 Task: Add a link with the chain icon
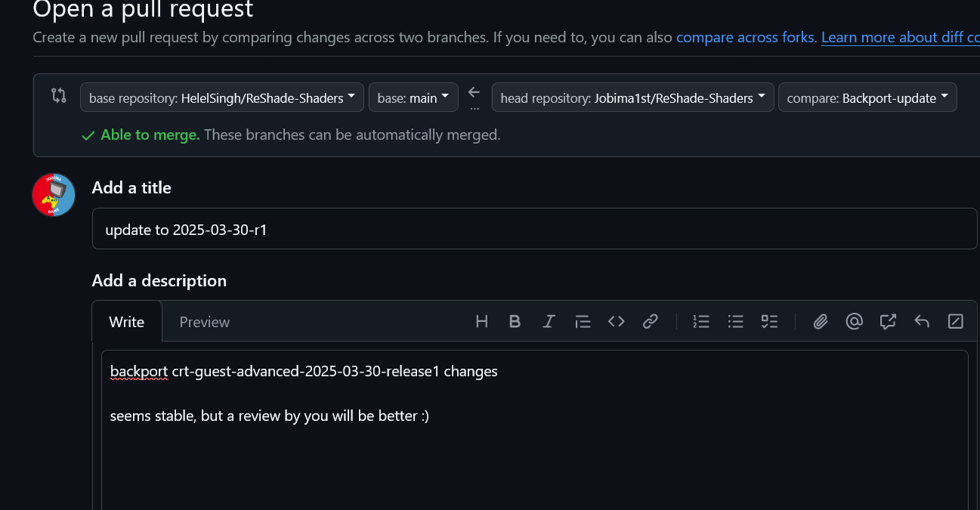(x=650, y=322)
